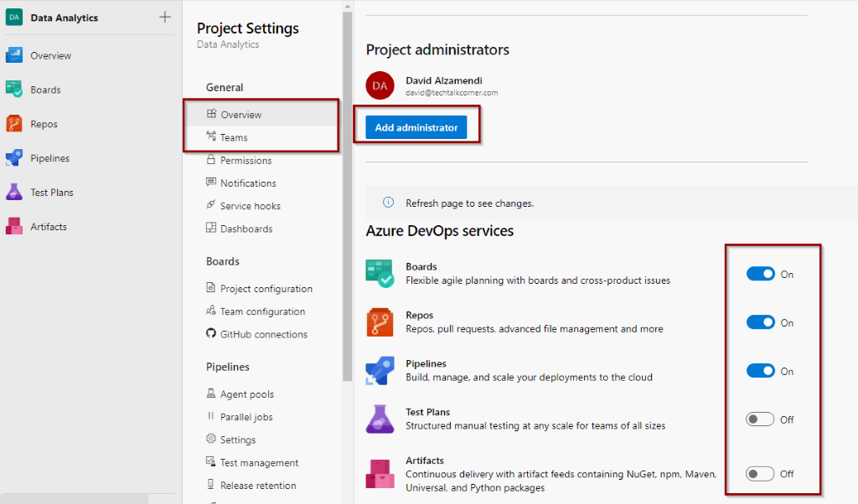Open the Project configuration link
The image size is (858, 504).
(x=266, y=289)
